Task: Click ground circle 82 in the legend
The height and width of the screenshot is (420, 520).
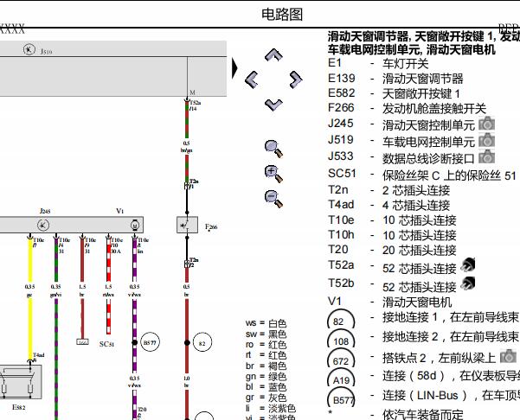Action: tap(341, 321)
